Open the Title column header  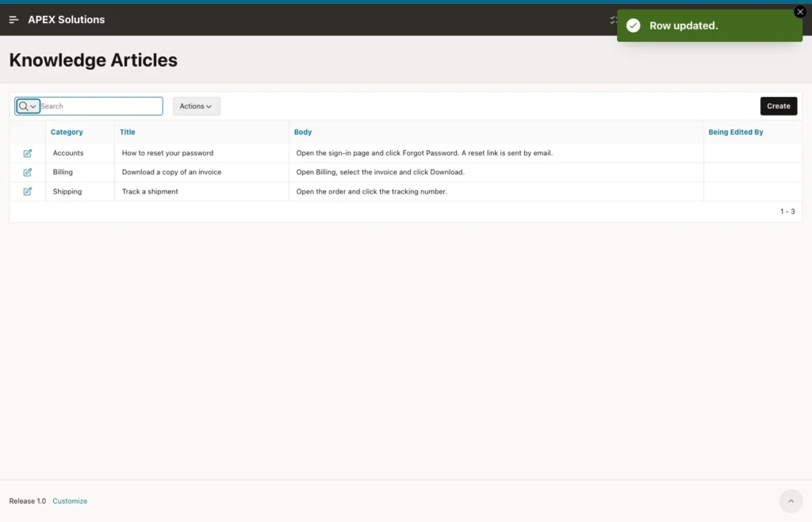(128, 132)
